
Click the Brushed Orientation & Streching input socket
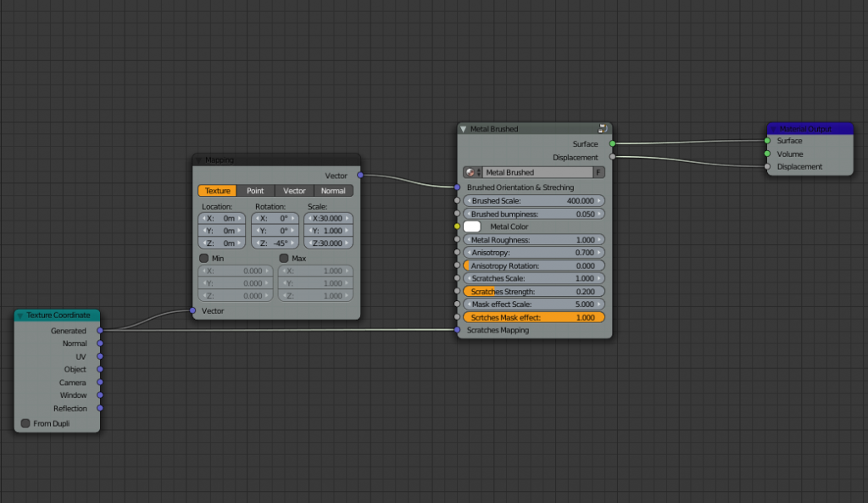pyautogui.click(x=457, y=187)
